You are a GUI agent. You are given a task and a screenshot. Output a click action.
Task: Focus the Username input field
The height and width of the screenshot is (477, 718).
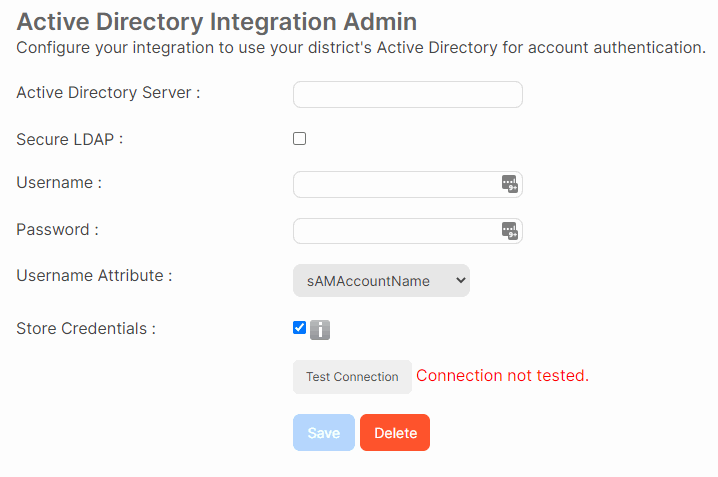(408, 184)
